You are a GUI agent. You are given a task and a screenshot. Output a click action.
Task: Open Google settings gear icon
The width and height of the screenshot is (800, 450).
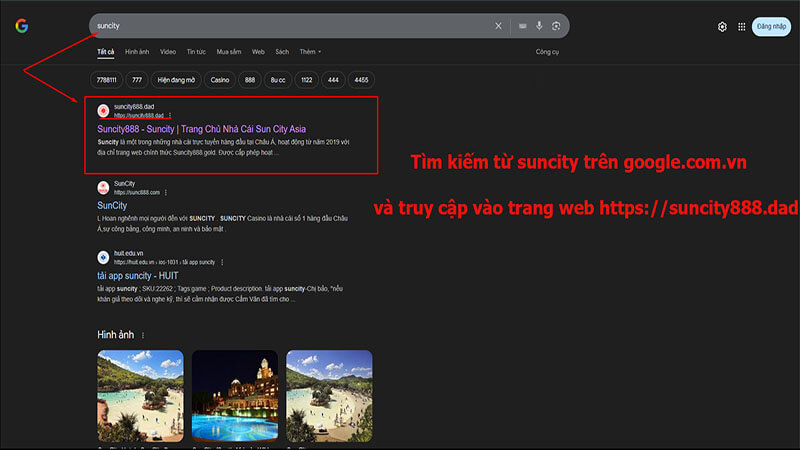click(x=722, y=27)
